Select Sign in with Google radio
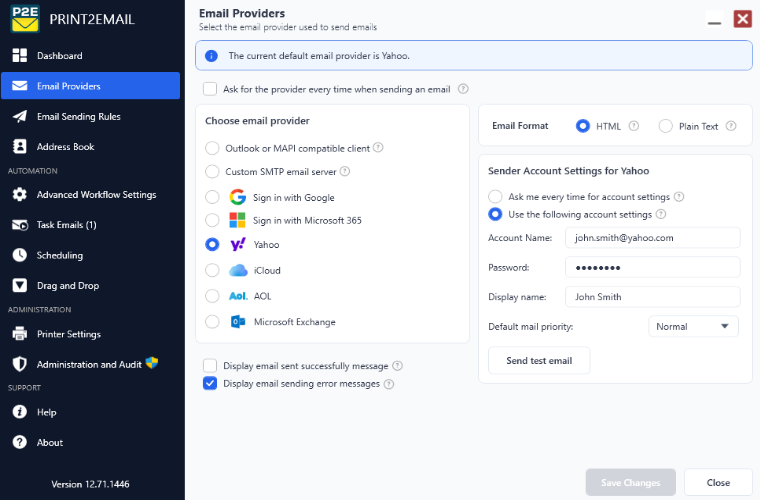Viewport: 760px width, 500px height. pos(212,197)
